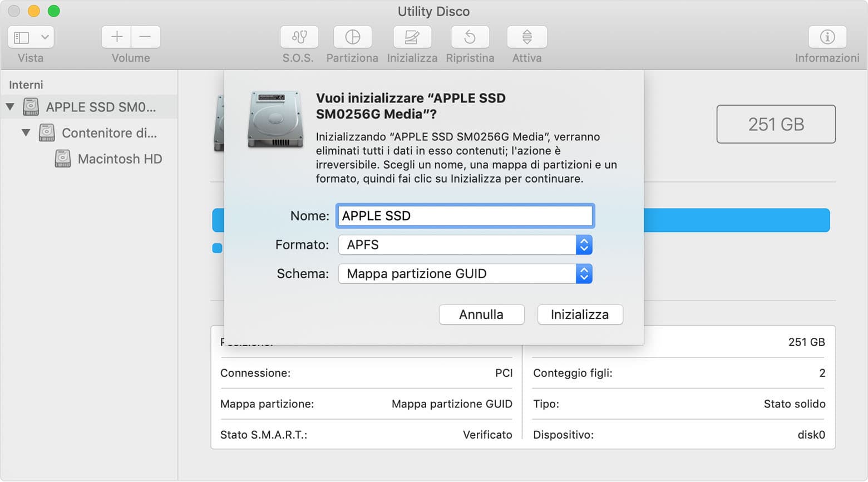
Task: Click the Stato S.M.A.R.T.: label
Action: [x=264, y=435]
